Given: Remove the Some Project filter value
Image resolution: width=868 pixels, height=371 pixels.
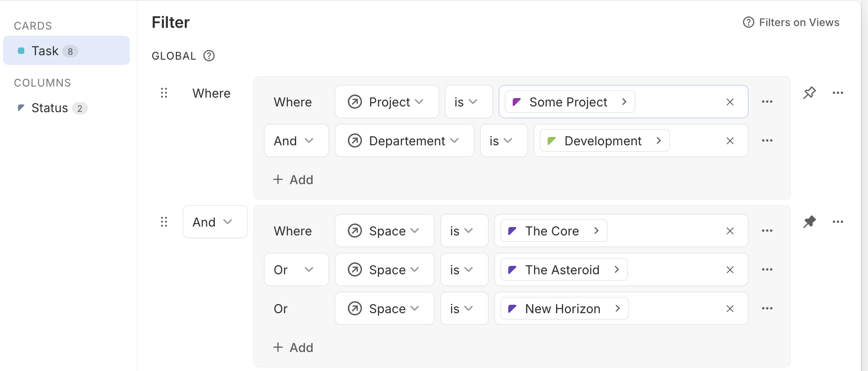Looking at the screenshot, I should pos(730,102).
